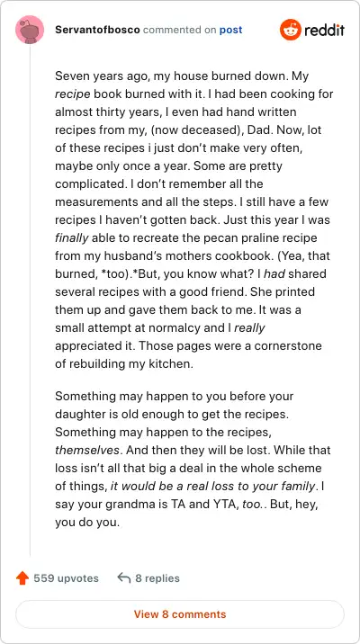This screenshot has height=644, width=360.
Task: Click the 'View 8 comments' button
Action: click(180, 614)
